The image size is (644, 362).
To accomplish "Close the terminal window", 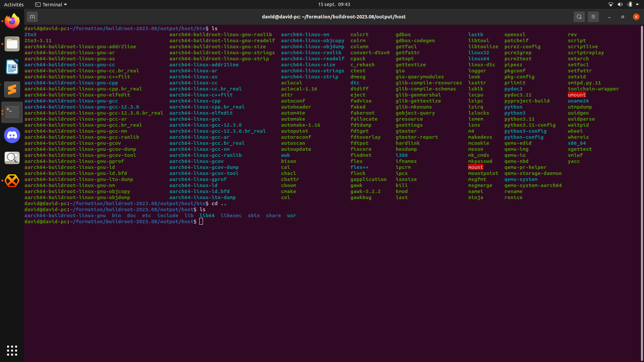I will (x=636, y=17).
